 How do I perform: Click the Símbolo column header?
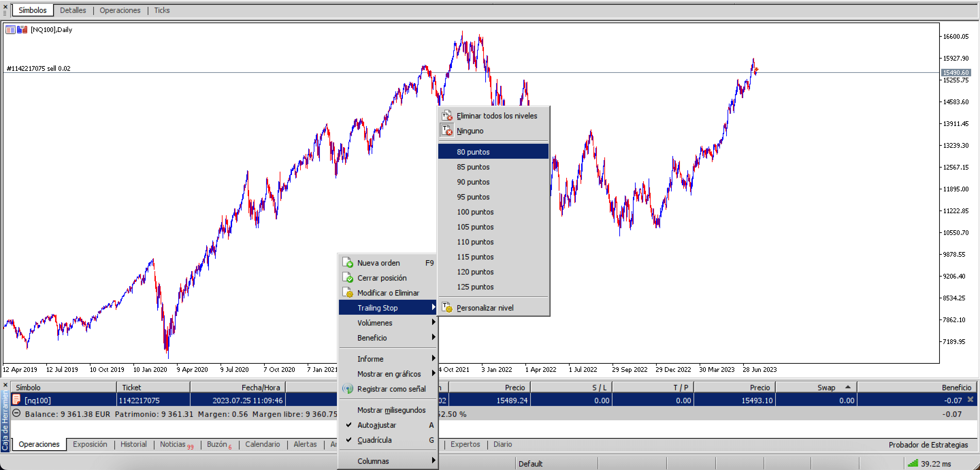pos(64,387)
